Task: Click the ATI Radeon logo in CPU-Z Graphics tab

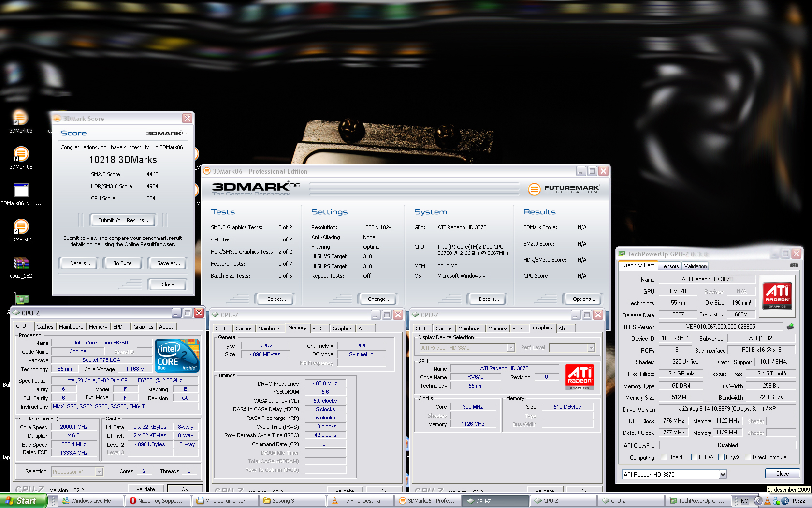Action: 580,377
